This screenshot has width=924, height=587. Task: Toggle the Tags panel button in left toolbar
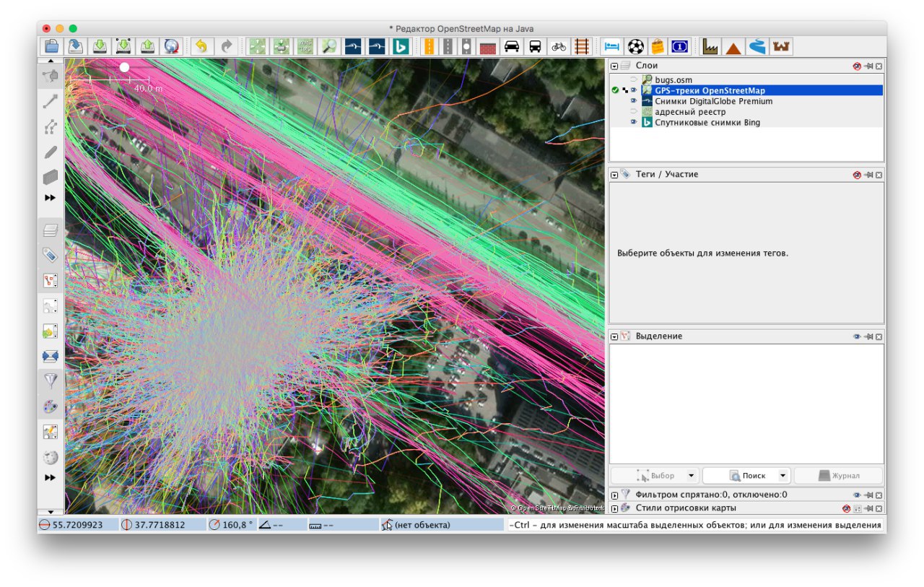click(x=51, y=255)
